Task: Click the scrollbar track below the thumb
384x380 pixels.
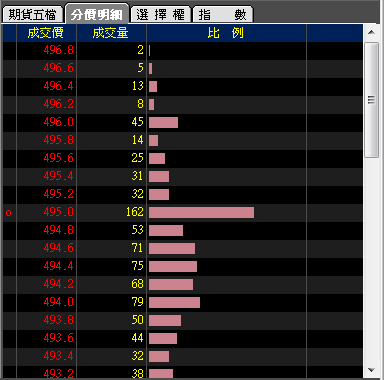Action: (x=372, y=260)
